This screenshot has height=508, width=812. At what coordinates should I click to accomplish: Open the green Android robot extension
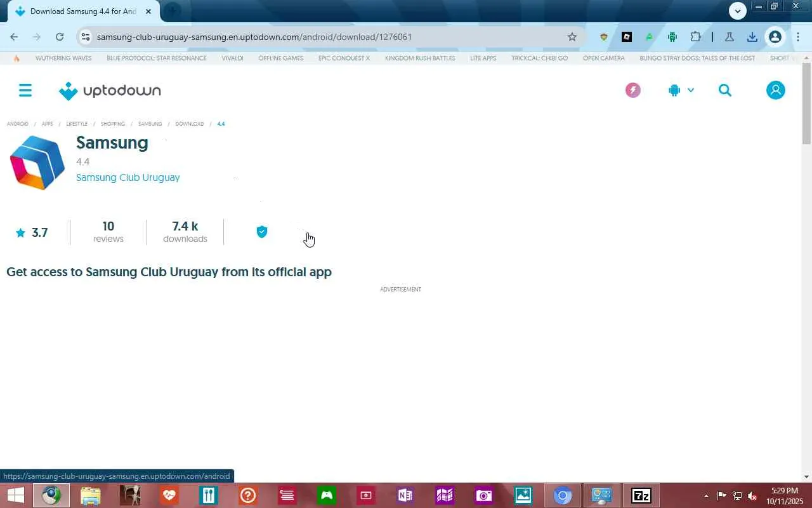click(672, 37)
